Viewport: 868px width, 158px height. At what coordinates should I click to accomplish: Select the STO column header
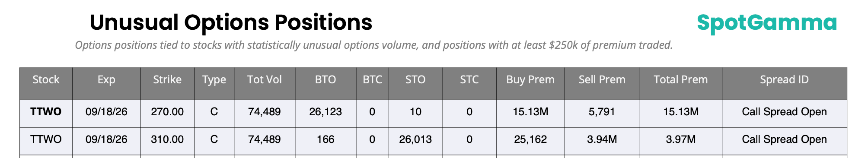[415, 80]
